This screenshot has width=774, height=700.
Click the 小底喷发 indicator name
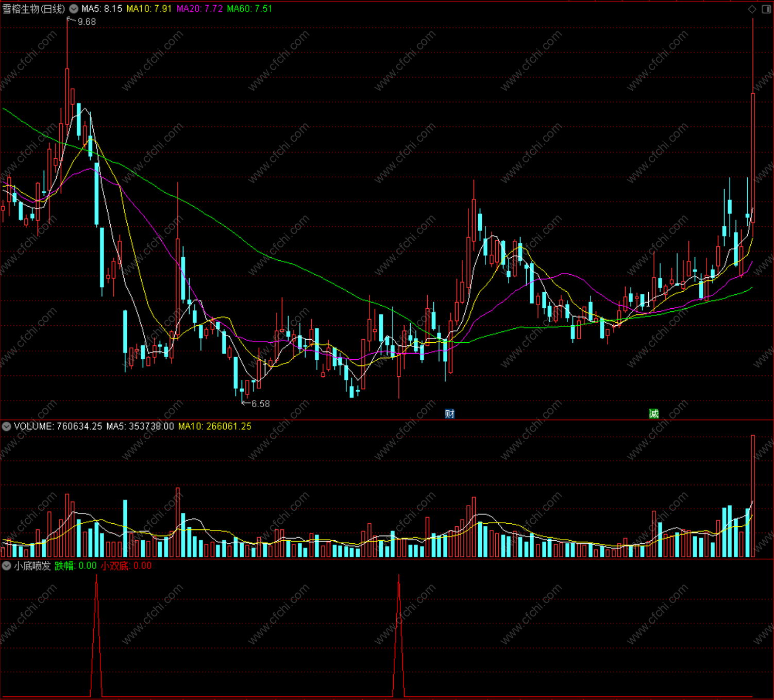32,565
